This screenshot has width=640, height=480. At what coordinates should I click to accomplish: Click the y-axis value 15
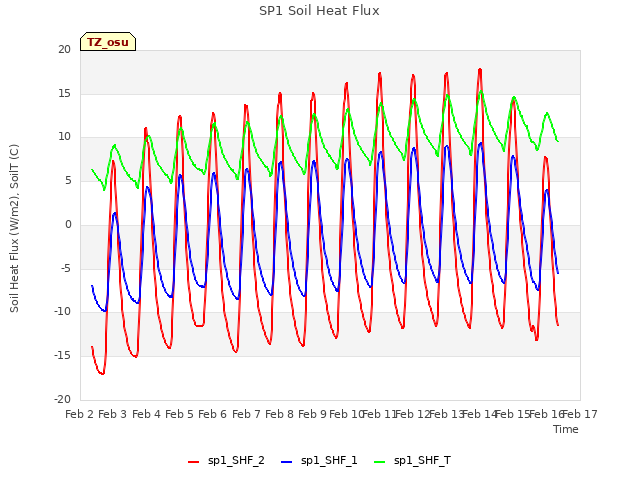coord(64,93)
